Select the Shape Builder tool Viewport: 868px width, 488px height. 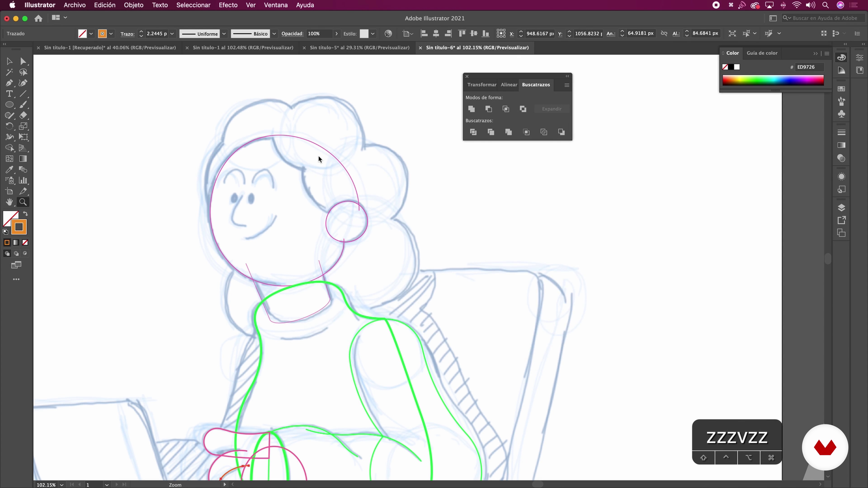[9, 148]
